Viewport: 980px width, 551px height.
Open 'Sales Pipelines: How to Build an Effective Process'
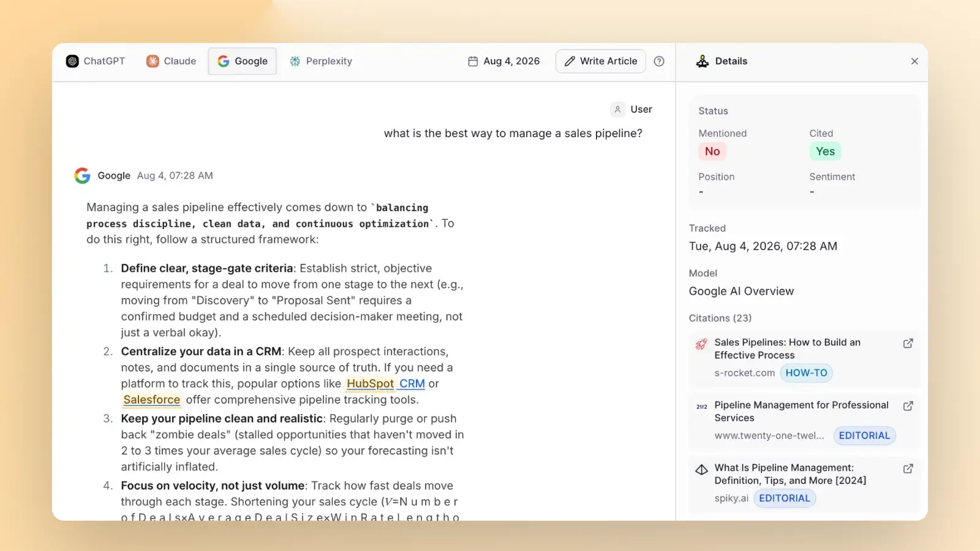787,349
